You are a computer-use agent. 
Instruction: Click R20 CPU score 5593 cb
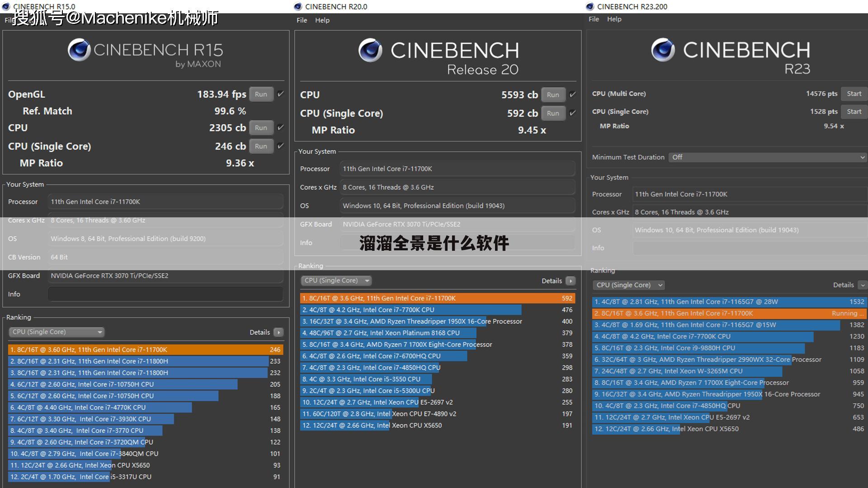point(519,94)
